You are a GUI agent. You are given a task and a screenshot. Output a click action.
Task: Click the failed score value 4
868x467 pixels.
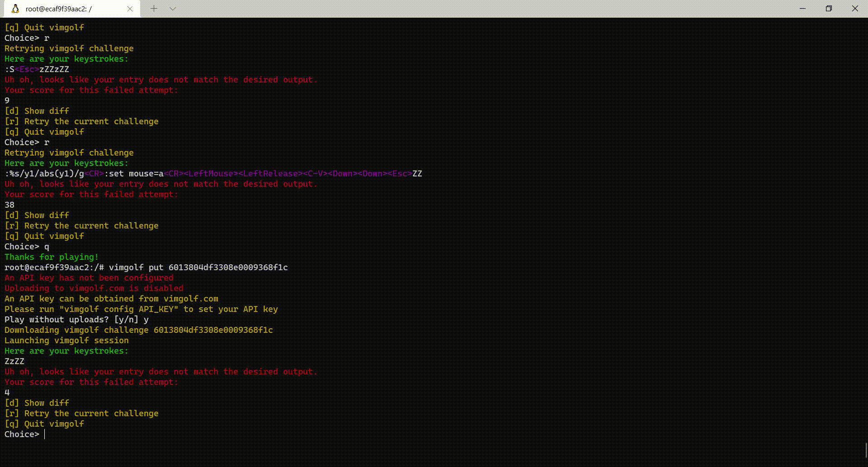coord(7,393)
